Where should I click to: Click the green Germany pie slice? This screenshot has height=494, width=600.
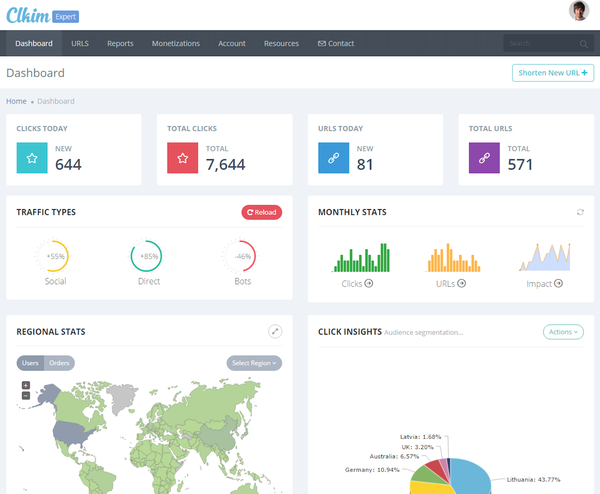425,475
